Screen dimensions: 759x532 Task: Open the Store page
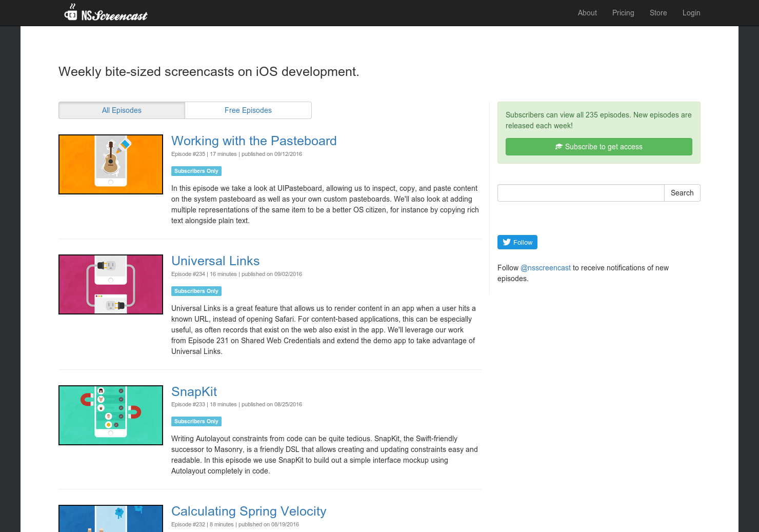pos(658,13)
